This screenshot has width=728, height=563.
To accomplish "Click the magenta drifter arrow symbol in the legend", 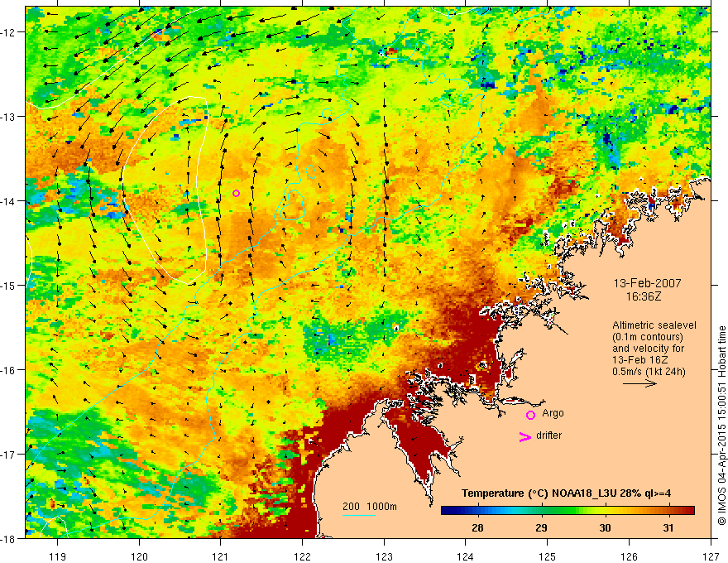I will pos(524,436).
